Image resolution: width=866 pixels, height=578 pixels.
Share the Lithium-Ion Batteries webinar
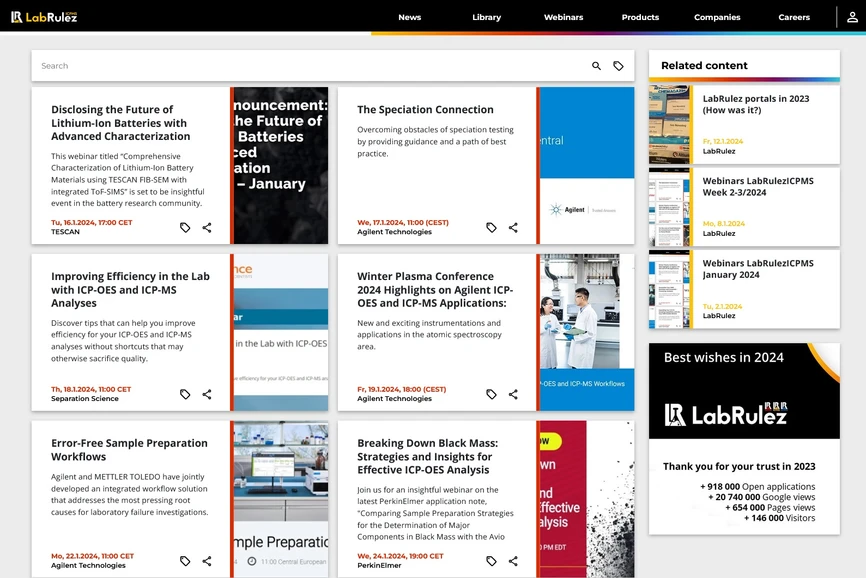(x=207, y=227)
